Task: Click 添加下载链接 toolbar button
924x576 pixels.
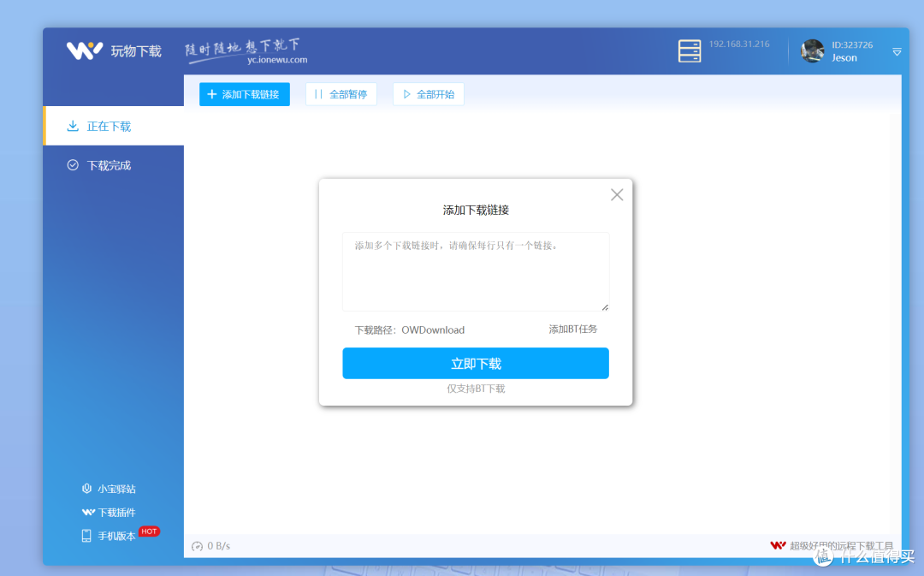Action: (245, 94)
